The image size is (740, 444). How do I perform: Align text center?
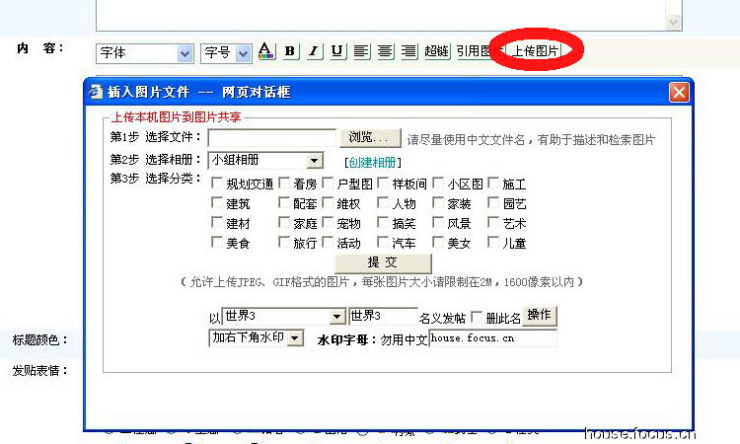(386, 51)
